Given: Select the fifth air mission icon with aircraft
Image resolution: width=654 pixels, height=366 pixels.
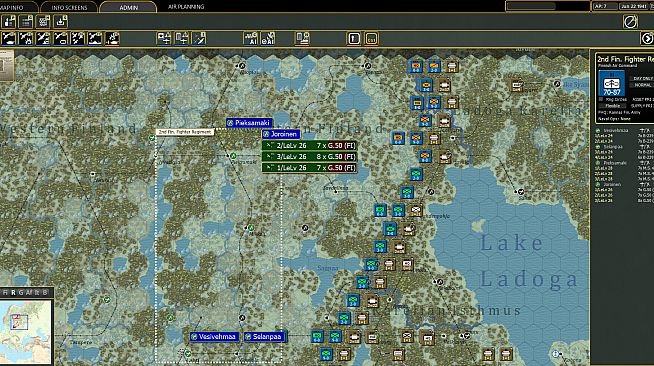Looking at the screenshot, I should pos(78,39).
